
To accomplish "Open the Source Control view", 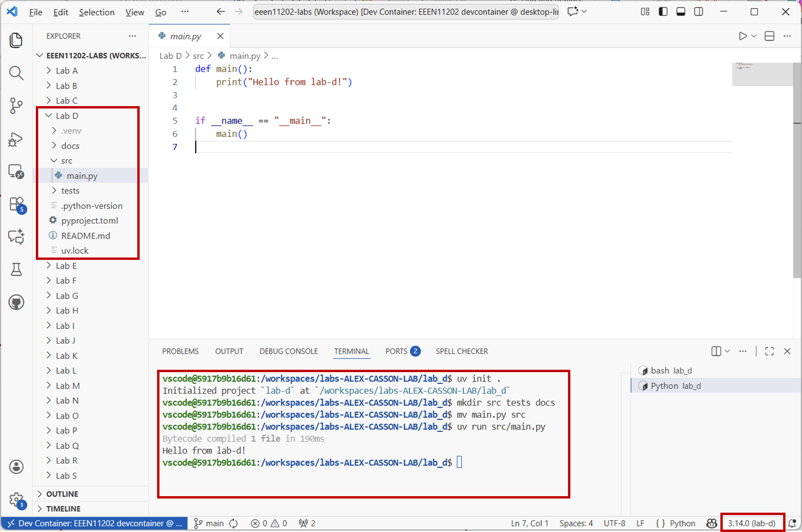I will (16, 106).
